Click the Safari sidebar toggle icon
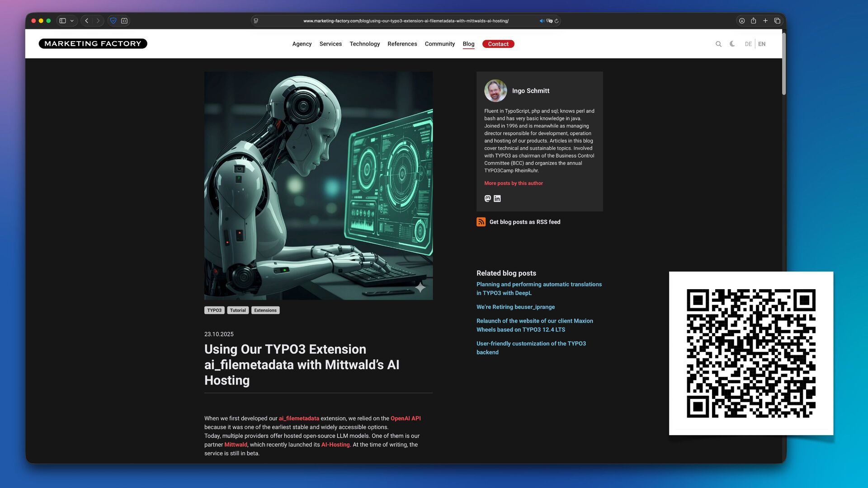Image resolution: width=868 pixels, height=488 pixels. tap(63, 21)
